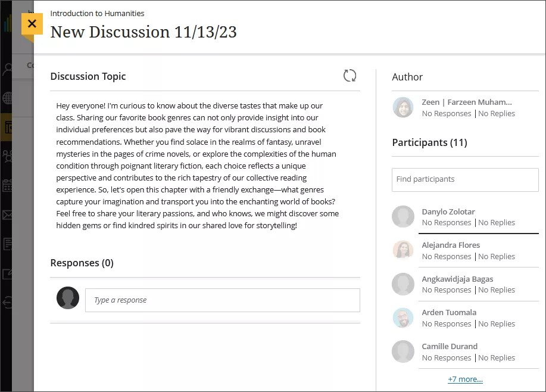Refresh the Discussion Topic content

point(350,76)
